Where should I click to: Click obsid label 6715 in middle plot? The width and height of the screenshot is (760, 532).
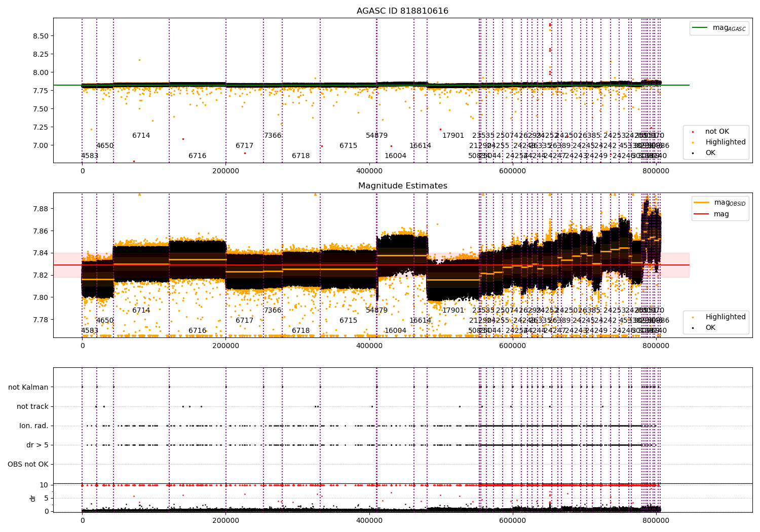pos(349,321)
